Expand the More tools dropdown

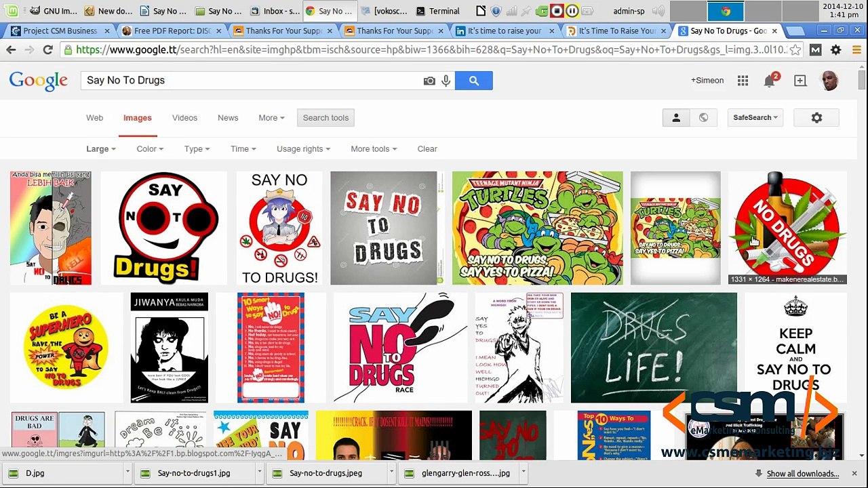(x=374, y=148)
